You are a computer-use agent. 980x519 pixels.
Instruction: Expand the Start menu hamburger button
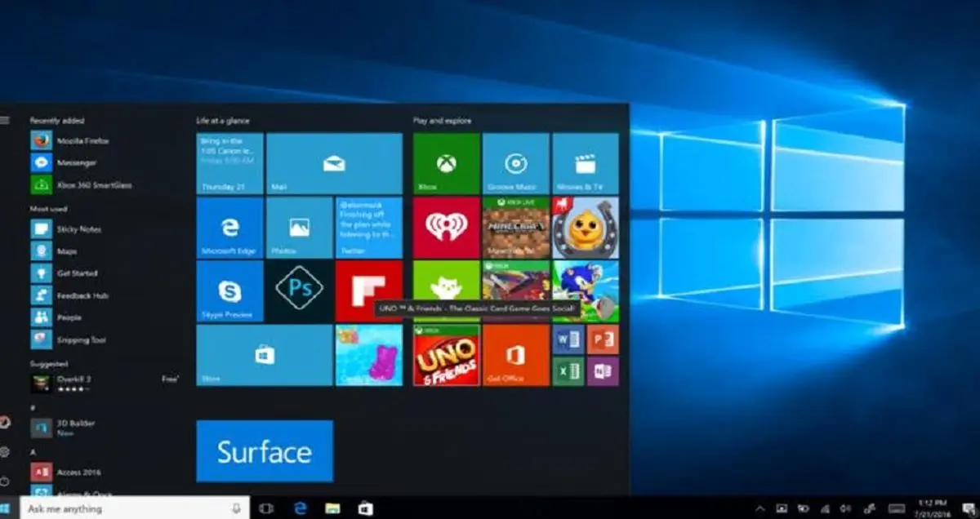point(6,120)
